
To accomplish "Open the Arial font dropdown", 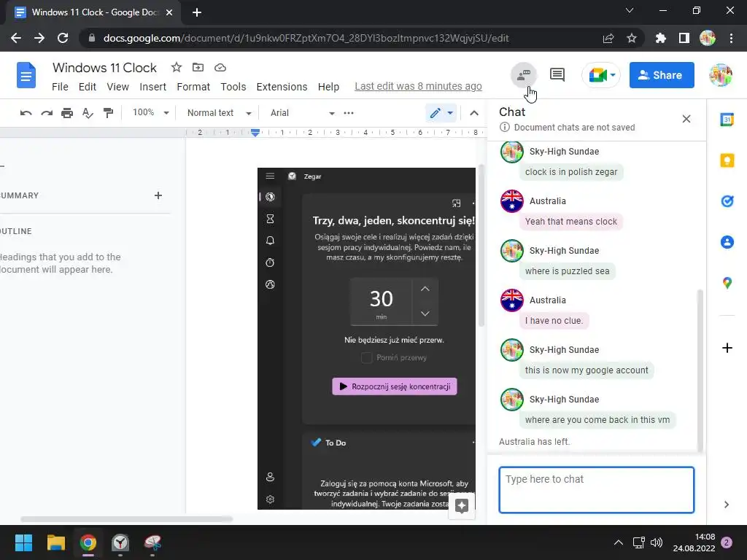I will tap(302, 113).
